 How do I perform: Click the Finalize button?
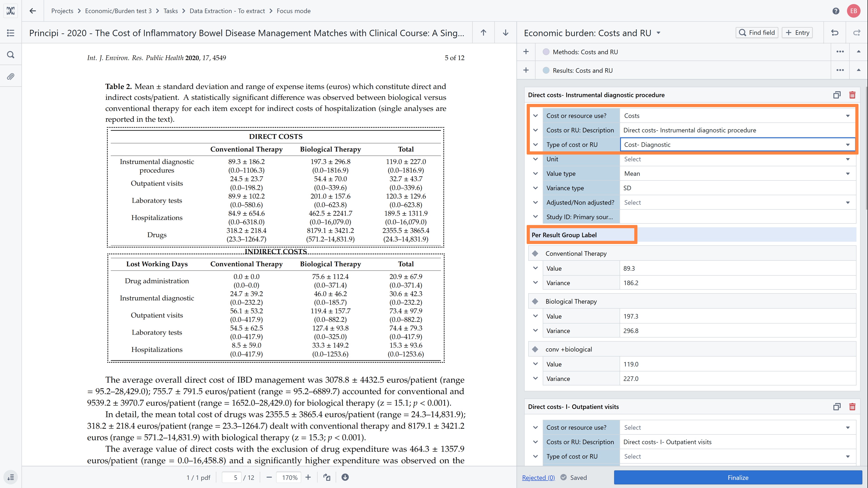coord(738,478)
